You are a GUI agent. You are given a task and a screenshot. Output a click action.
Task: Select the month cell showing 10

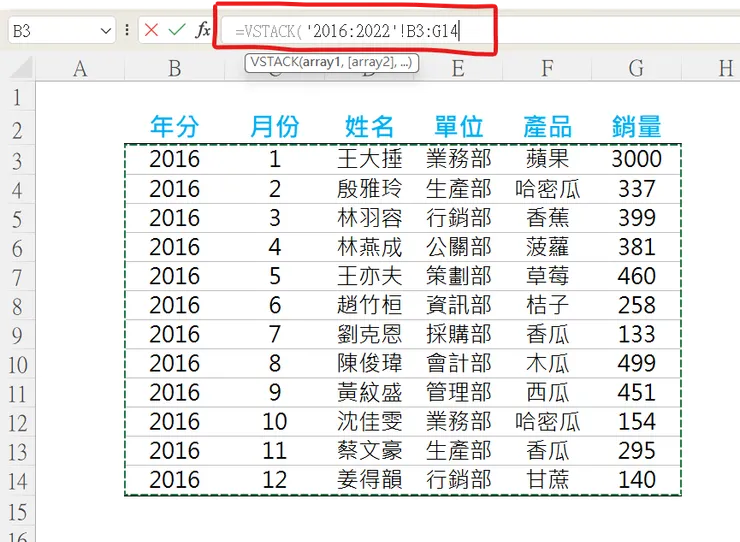click(x=275, y=422)
